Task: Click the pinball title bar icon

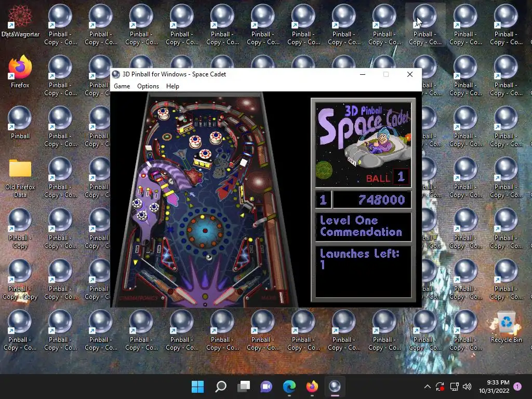Action: click(116, 74)
